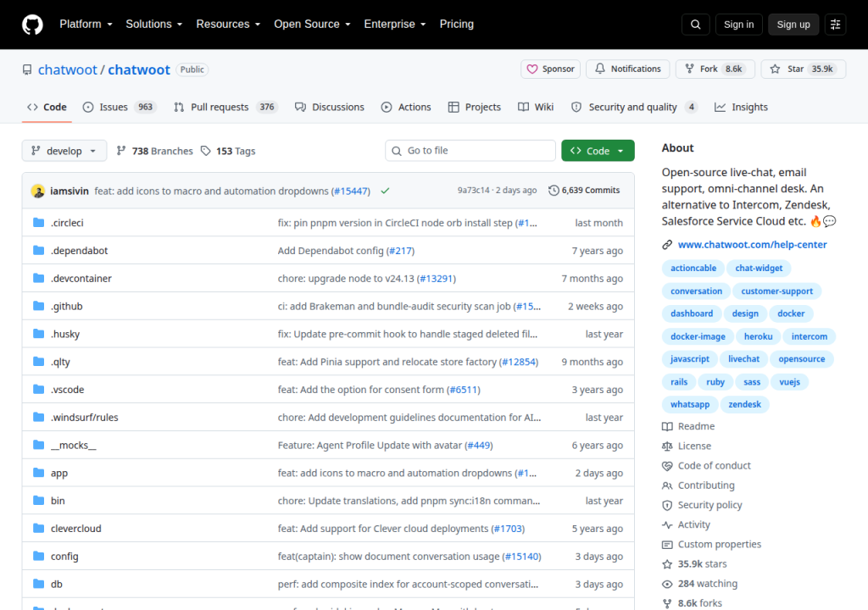Viewport: 868px width, 610px height.
Task: Open the chatwoot owner link
Action: tap(68, 69)
